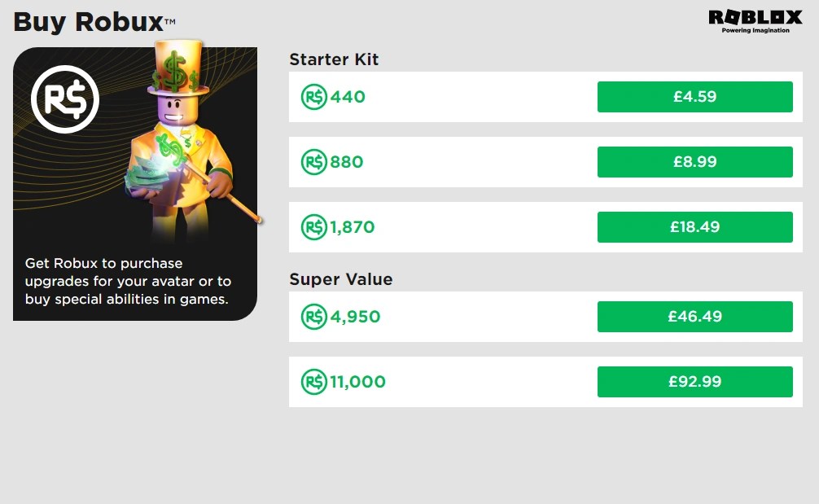
Task: Buy 11,000 Robux for £92.99
Action: click(x=694, y=382)
